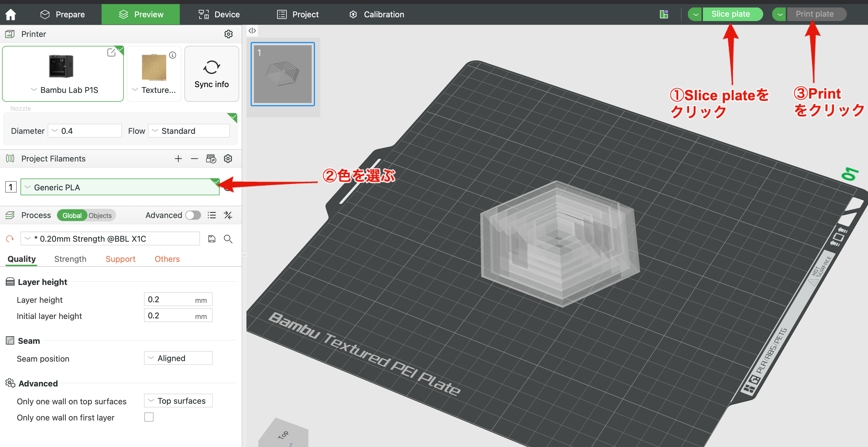Viewport: 868px width, 447px height.
Task: Open printer settings gear icon
Action: [x=228, y=34]
